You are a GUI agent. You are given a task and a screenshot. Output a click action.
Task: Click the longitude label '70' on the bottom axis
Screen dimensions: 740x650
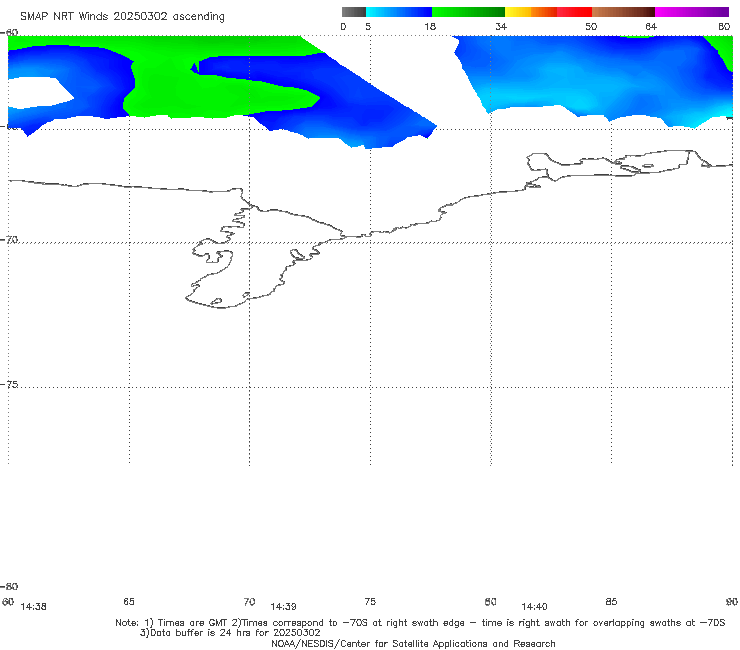coord(249,601)
